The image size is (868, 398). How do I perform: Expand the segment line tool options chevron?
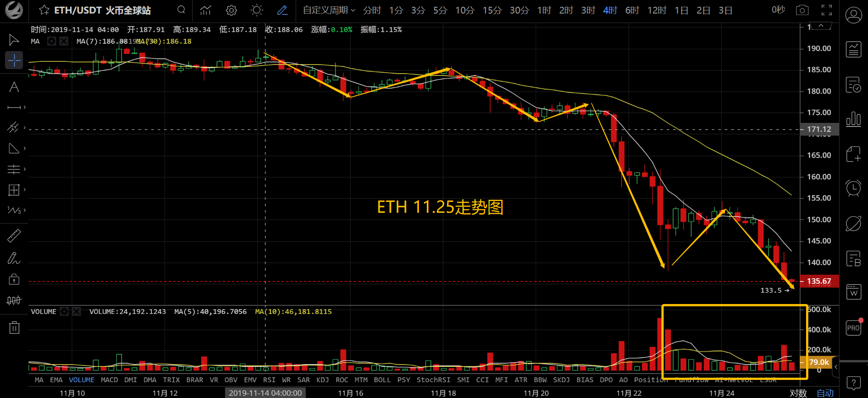coord(24,108)
